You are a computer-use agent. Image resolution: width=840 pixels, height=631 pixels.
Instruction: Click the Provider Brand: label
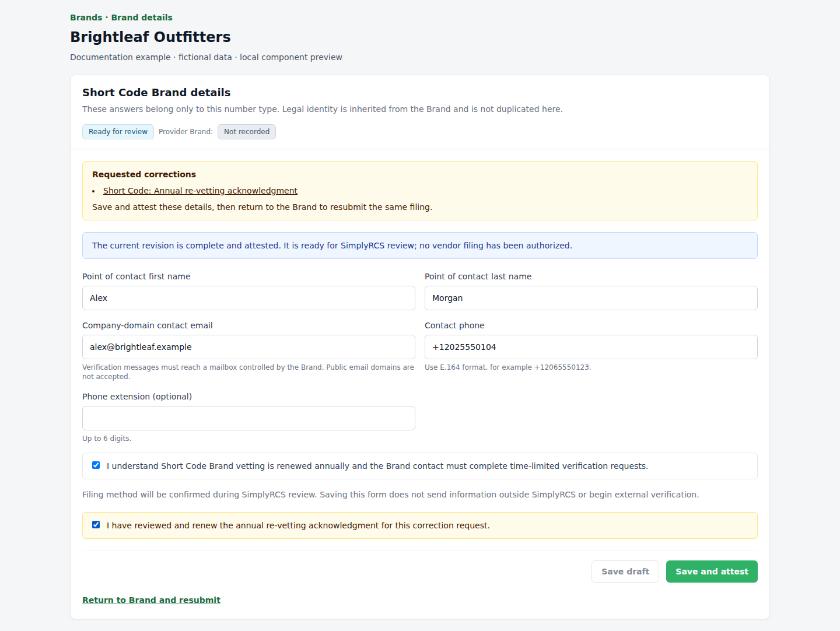coord(185,132)
